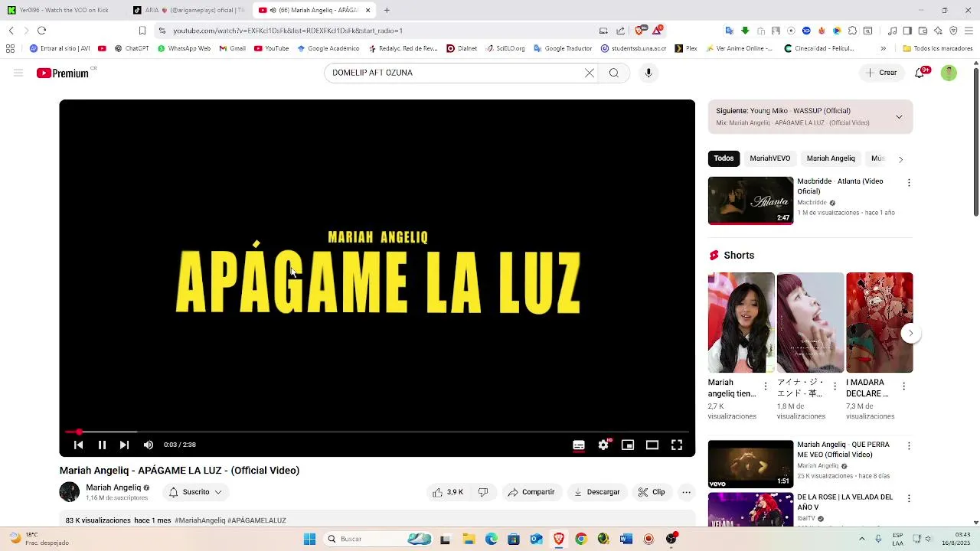This screenshot has width=980, height=551.
Task: Open options for Mariah angeliq tien... short
Action: pyautogui.click(x=766, y=386)
